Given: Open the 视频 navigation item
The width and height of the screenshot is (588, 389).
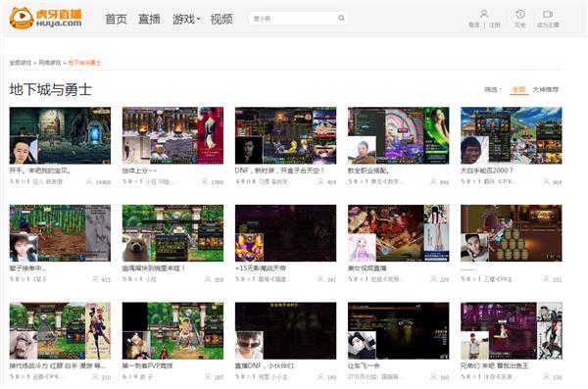Looking at the screenshot, I should (221, 19).
